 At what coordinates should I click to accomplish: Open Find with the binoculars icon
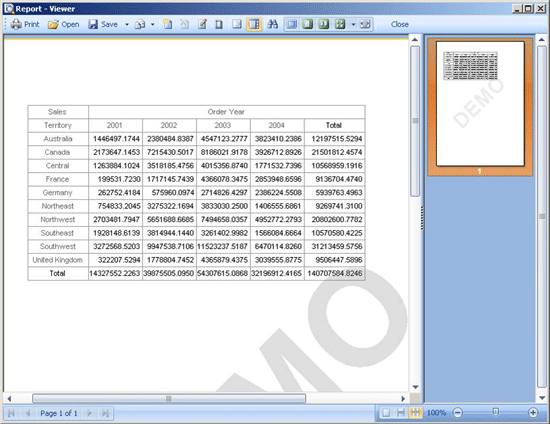tap(273, 24)
